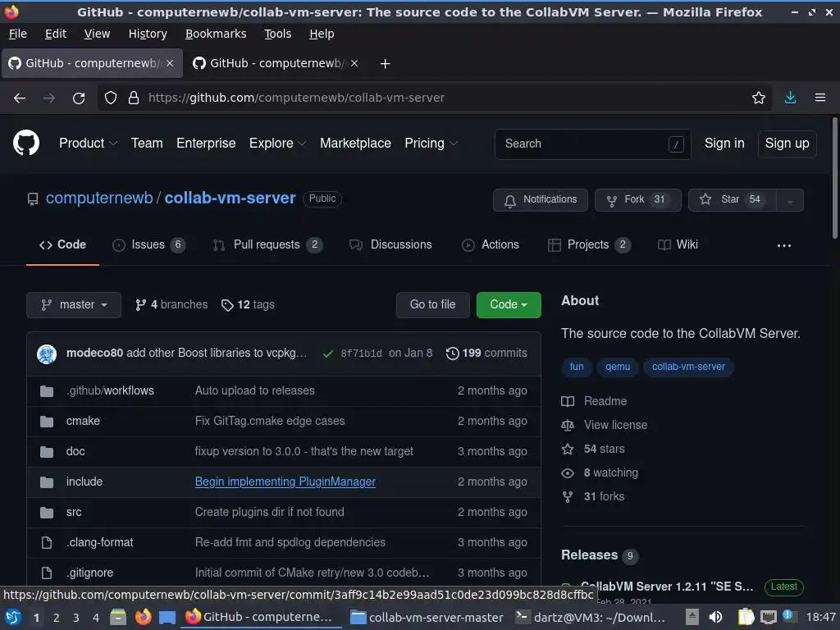Click the network monitor tray icon
Image resolution: width=840 pixels, height=630 pixels.
(x=769, y=618)
